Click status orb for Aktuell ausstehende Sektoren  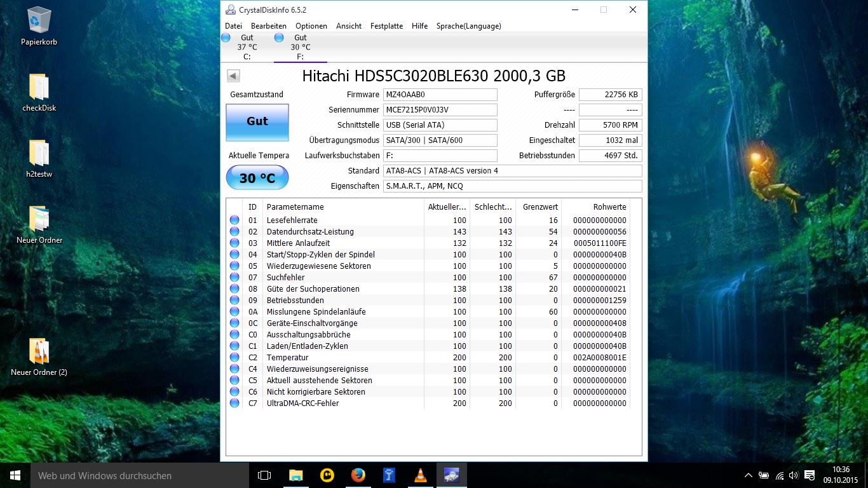234,381
